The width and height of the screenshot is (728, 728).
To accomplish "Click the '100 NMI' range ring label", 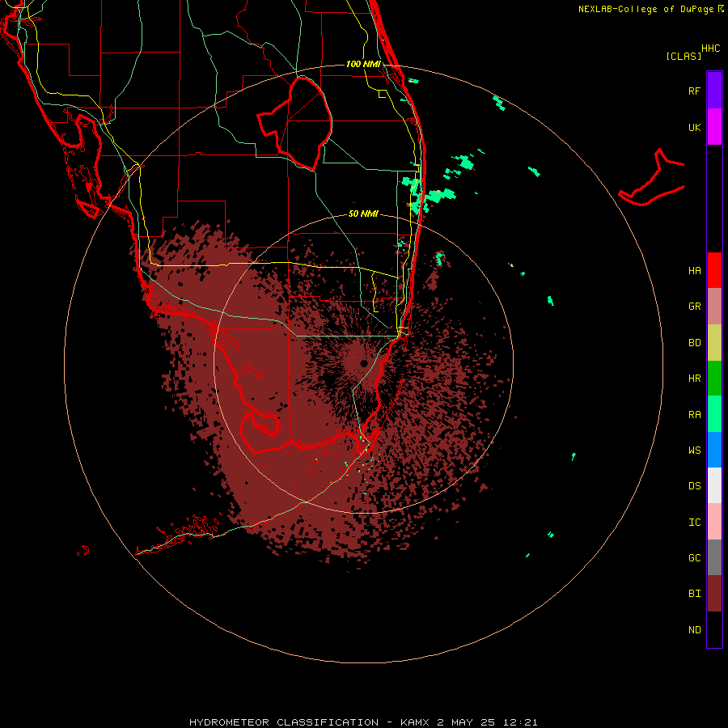I will [x=363, y=64].
